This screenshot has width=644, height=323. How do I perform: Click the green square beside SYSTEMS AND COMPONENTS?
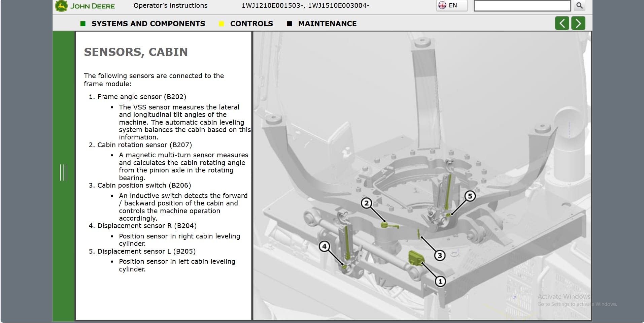tap(83, 24)
